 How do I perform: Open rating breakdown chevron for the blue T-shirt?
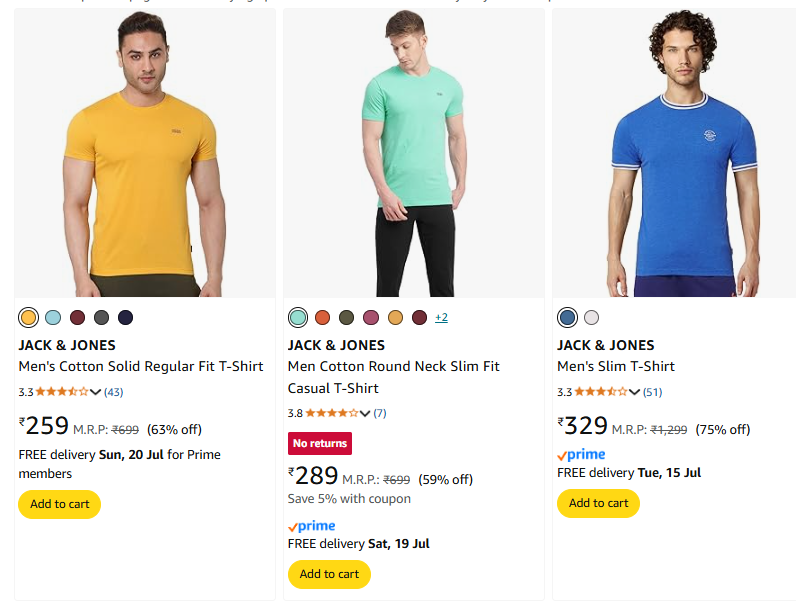pos(635,392)
